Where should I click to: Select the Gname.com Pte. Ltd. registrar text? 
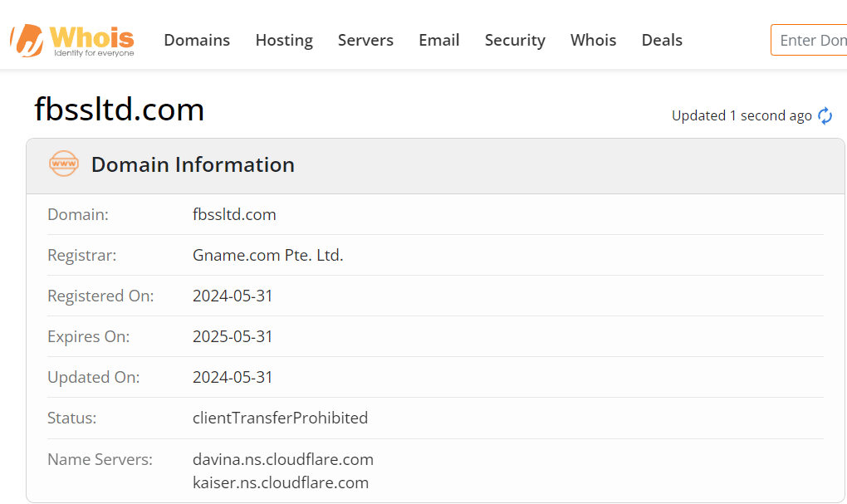(268, 255)
